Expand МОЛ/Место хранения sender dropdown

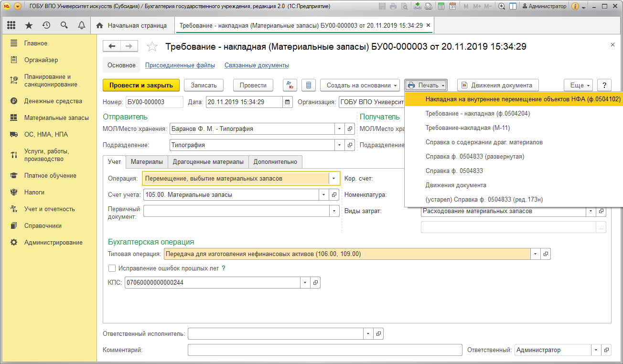point(339,128)
